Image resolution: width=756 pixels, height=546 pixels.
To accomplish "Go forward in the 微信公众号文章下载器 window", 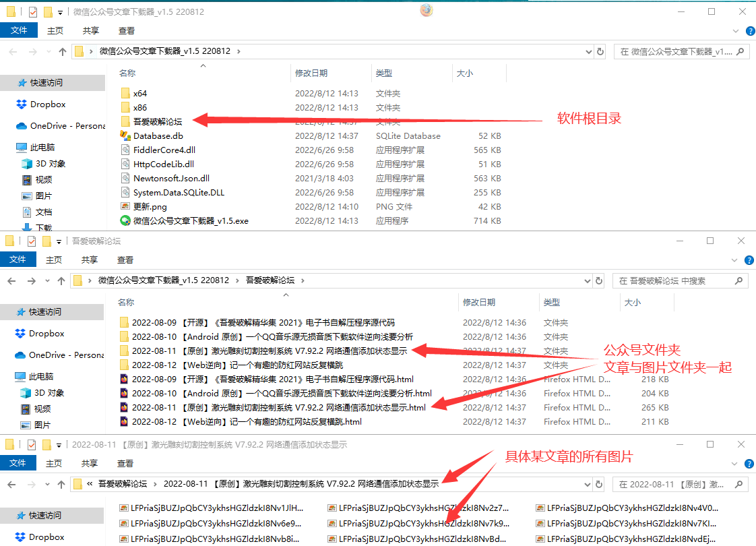I will click(x=32, y=52).
